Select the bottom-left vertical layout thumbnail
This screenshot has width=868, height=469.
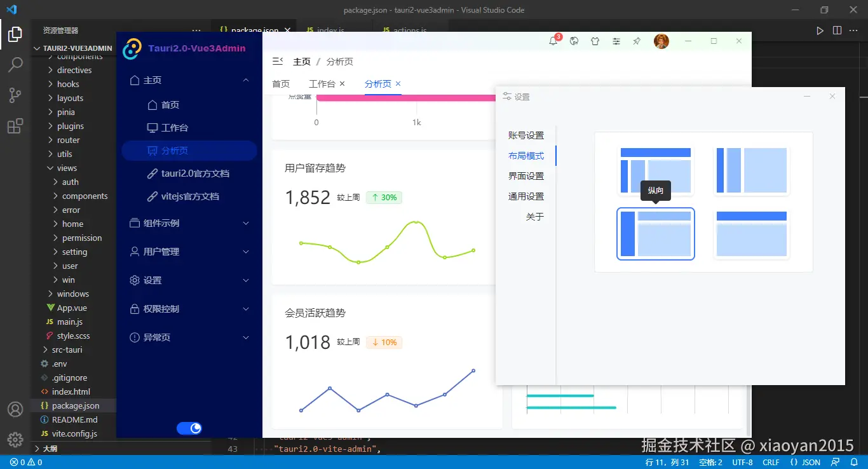point(655,234)
